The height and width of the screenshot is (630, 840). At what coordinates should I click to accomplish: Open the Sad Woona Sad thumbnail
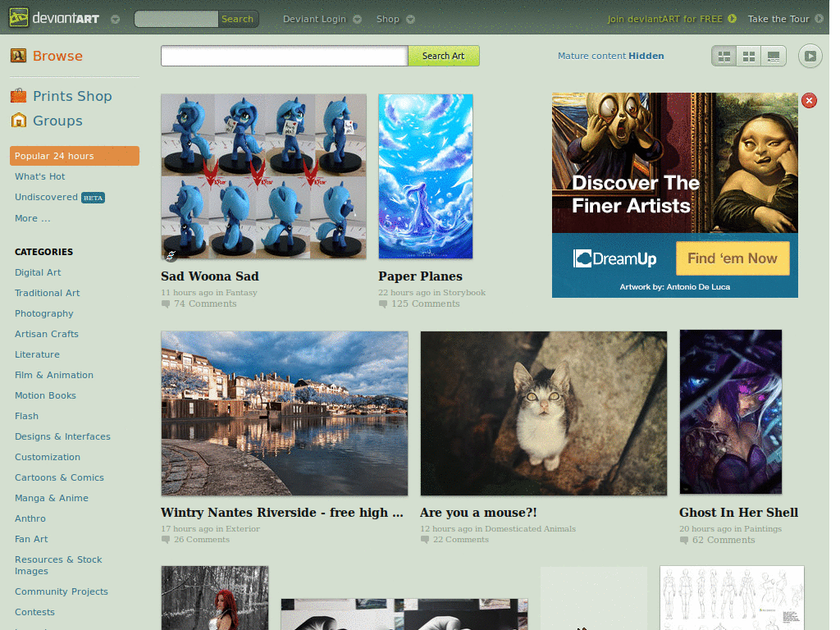pos(263,176)
